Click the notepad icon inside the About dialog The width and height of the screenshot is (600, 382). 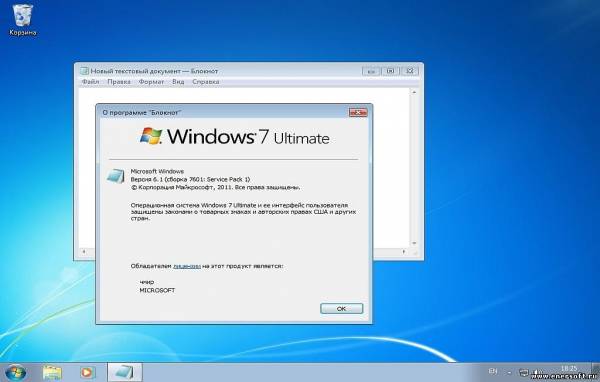click(x=116, y=176)
